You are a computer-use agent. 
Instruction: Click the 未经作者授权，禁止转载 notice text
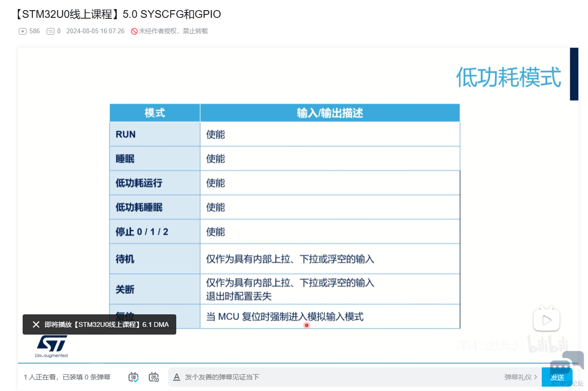pos(173,31)
